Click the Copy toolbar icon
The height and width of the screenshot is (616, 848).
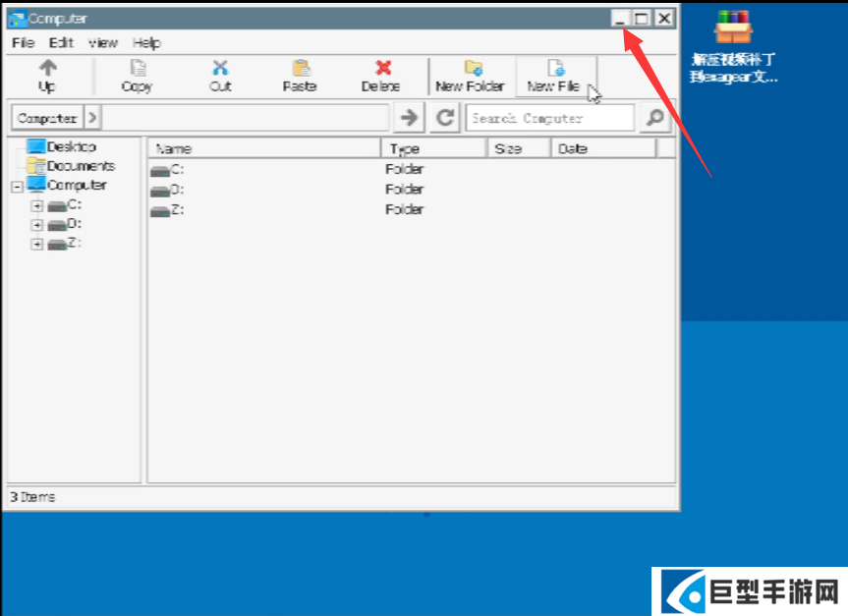[x=137, y=69]
